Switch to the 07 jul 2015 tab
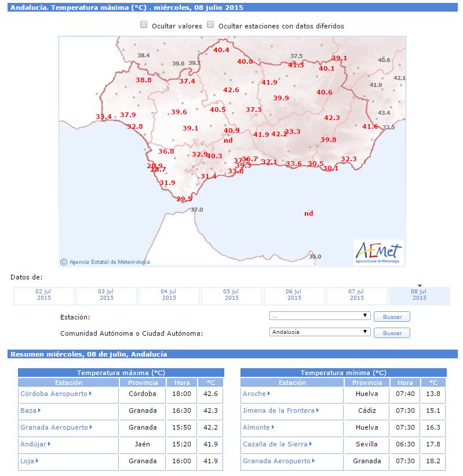This screenshot has height=476, width=463. [x=357, y=296]
